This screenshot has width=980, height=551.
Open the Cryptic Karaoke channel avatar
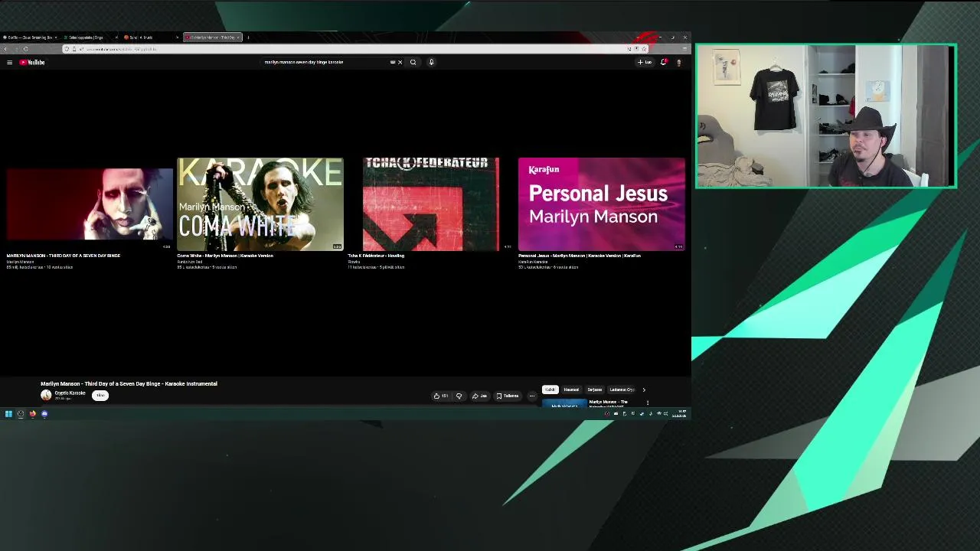[x=46, y=395]
